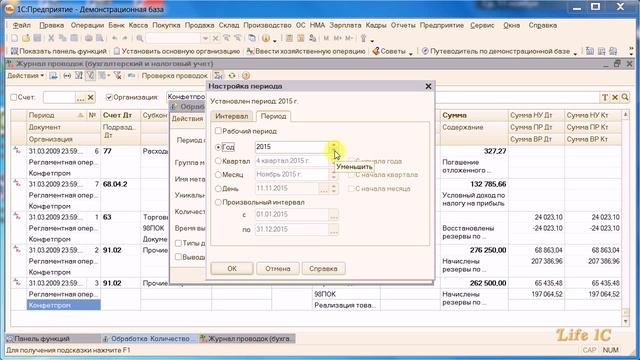Click the Redo arrow icon
The image size is (640, 360).
125,38
